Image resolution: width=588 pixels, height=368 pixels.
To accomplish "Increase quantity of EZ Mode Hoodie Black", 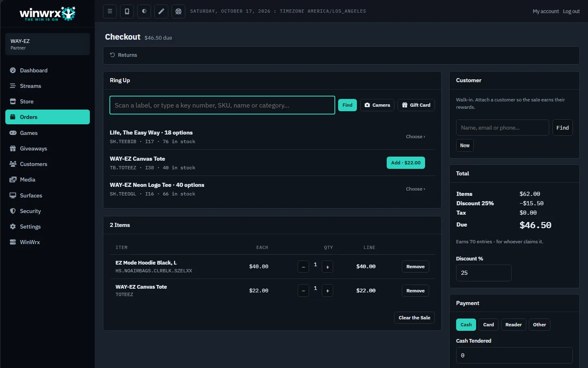I will click(327, 267).
